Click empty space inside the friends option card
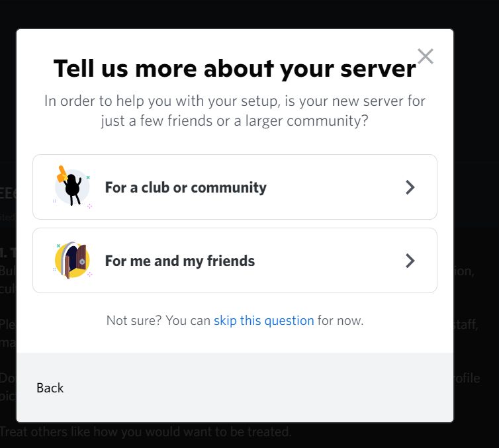Viewport: 499px width, 448px height. [x=328, y=261]
